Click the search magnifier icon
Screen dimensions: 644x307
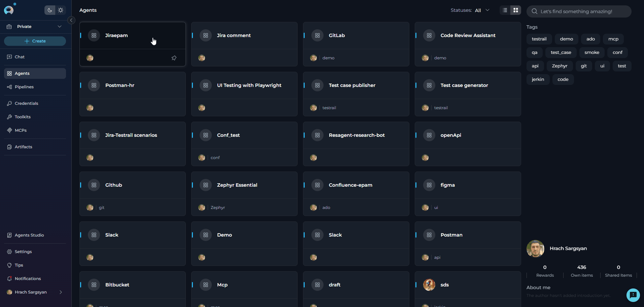point(534,11)
